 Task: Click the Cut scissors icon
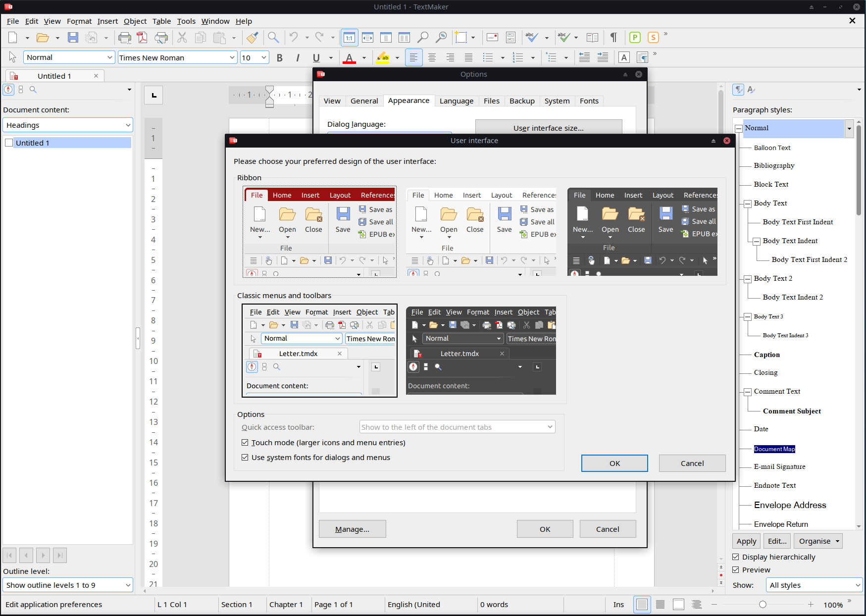(182, 38)
